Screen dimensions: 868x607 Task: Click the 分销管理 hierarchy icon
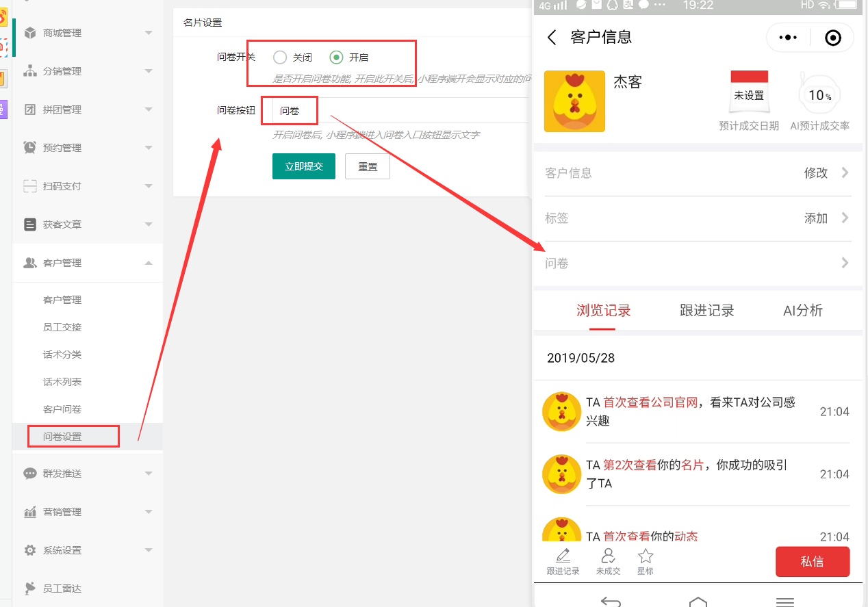click(x=30, y=71)
